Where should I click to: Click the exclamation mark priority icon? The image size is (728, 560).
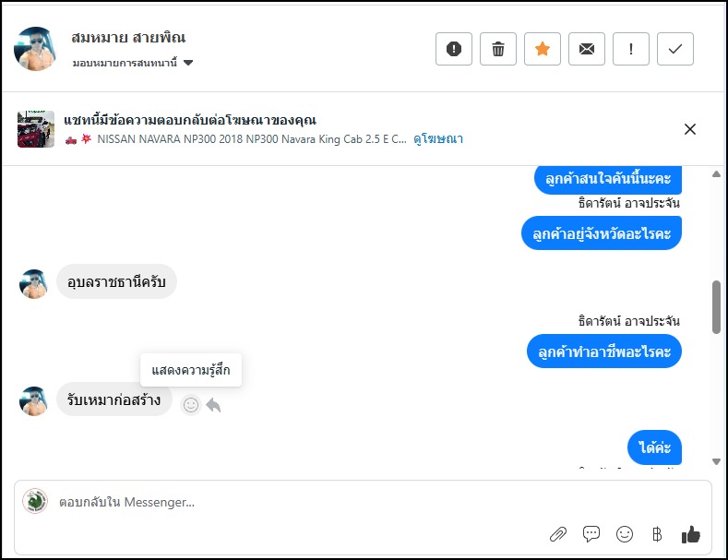coord(631,50)
